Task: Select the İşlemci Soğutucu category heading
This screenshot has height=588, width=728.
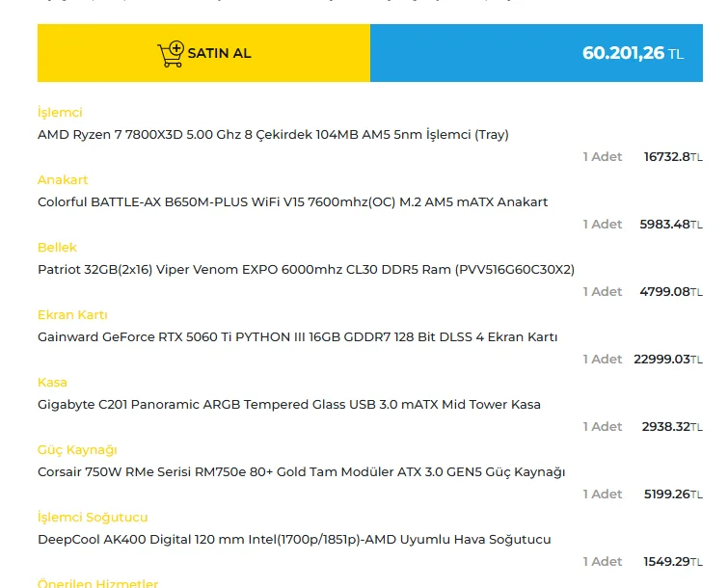Action: [x=93, y=518]
